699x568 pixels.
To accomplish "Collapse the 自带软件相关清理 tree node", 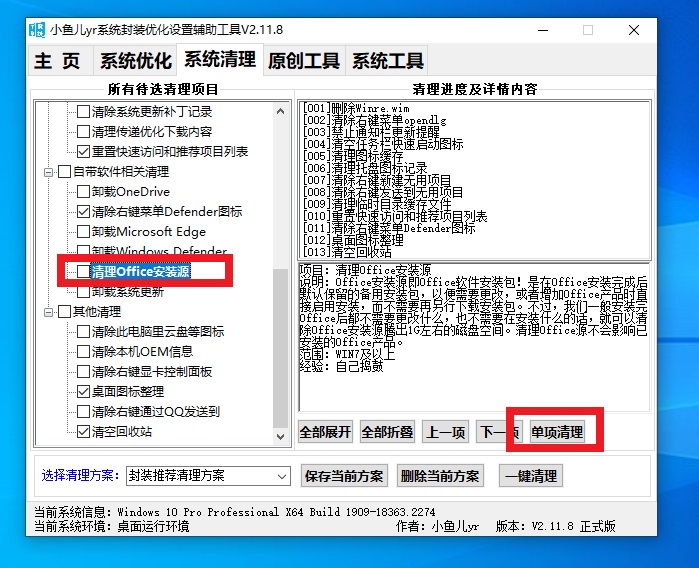I will pyautogui.click(x=47, y=172).
